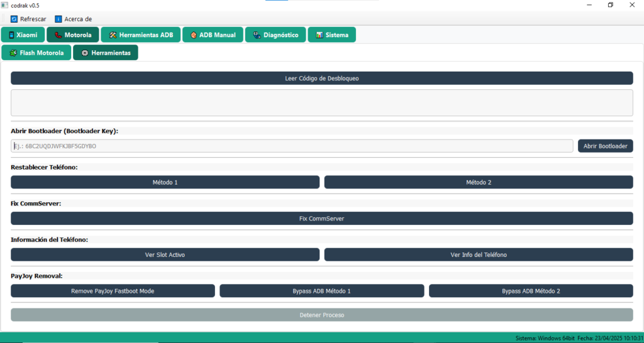
Task: Click Remove PayJoy Fastboot Mode
Action: pos(113,291)
